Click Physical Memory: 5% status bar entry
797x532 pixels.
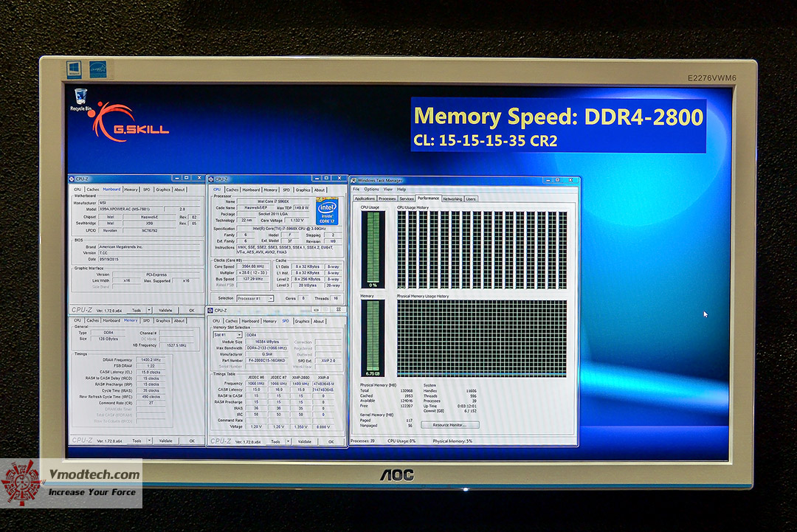pyautogui.click(x=452, y=441)
